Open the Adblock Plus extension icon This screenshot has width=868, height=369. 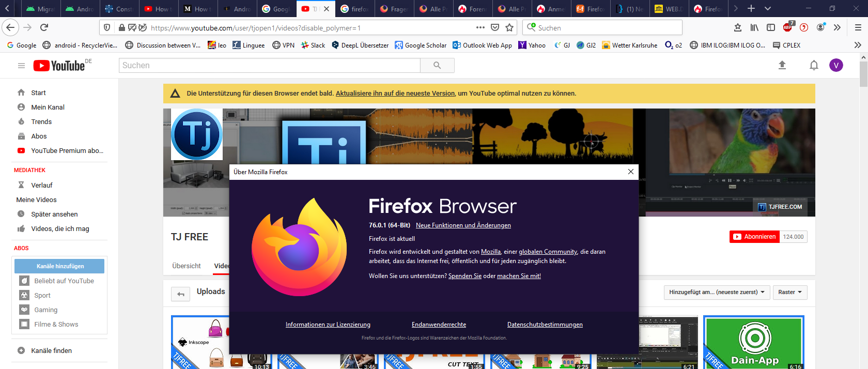pyautogui.click(x=787, y=27)
